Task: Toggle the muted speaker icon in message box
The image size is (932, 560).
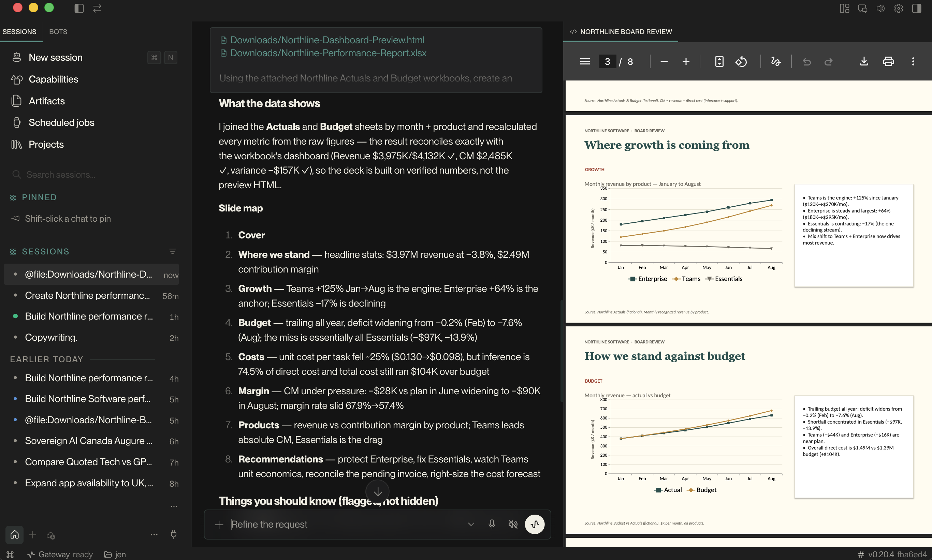Action: pos(513,524)
